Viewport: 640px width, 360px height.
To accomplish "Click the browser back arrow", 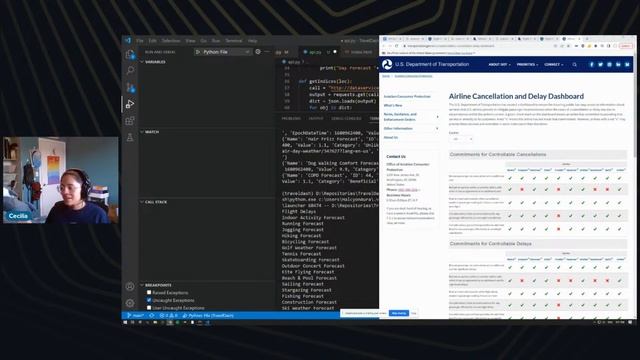I will click(x=384, y=46).
